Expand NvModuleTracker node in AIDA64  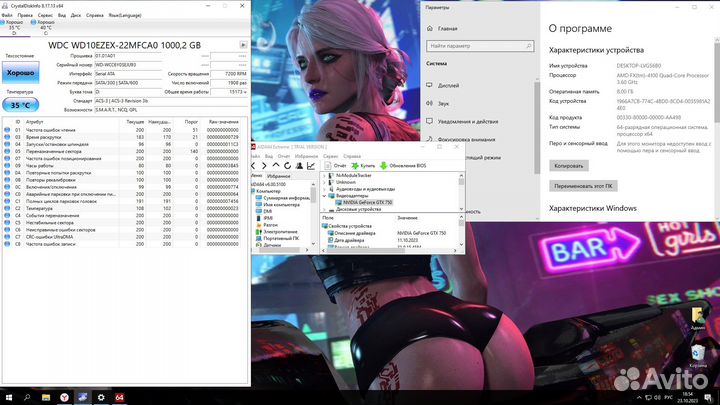point(324,175)
